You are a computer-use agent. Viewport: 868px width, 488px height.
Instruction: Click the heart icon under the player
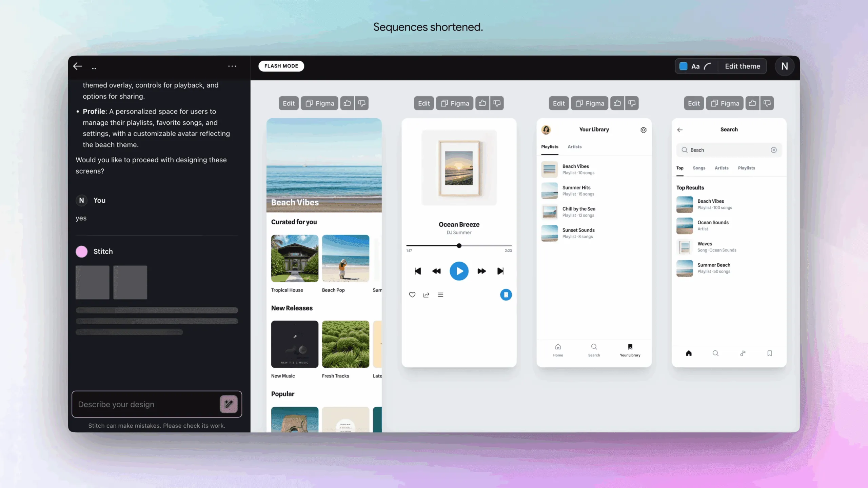click(412, 294)
